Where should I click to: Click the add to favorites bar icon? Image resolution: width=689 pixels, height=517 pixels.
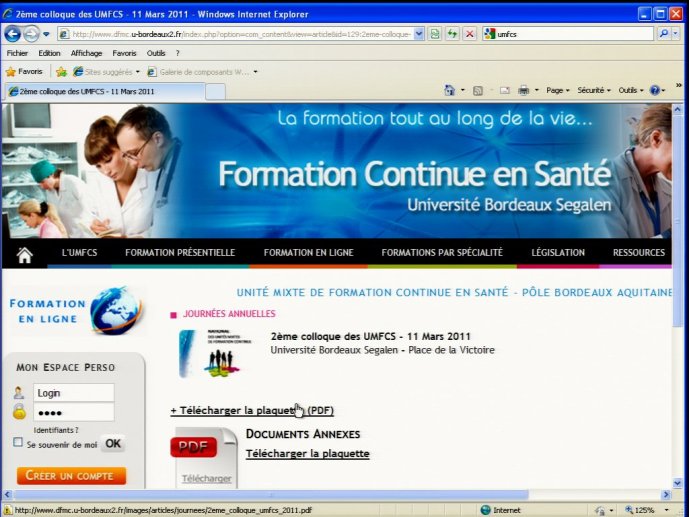coord(62,72)
